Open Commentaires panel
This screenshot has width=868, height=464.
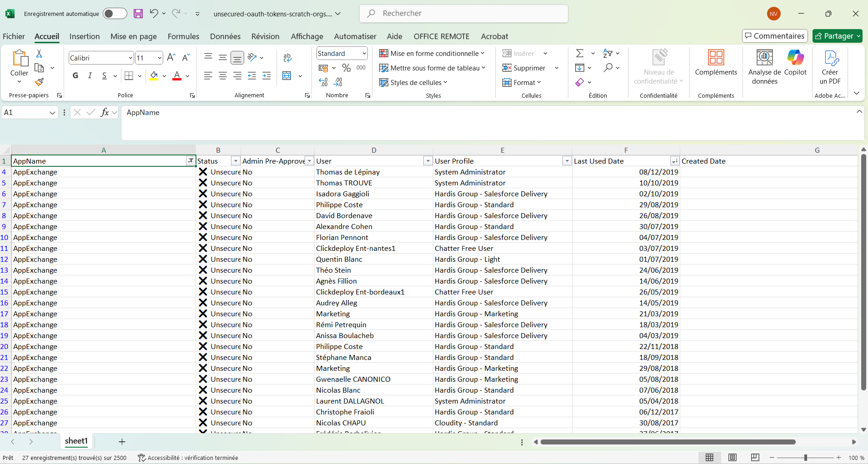click(774, 36)
